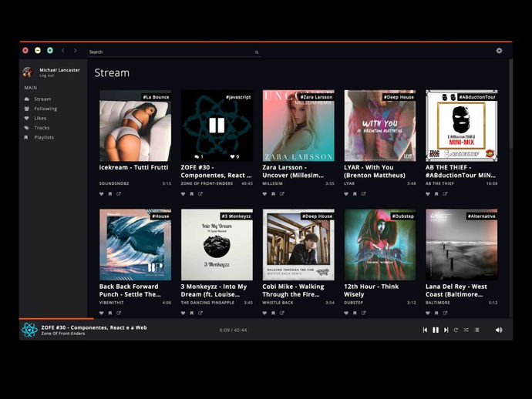Open Michael Lancaster's profile avatar
The height and width of the screenshot is (399, 532).
28,72
